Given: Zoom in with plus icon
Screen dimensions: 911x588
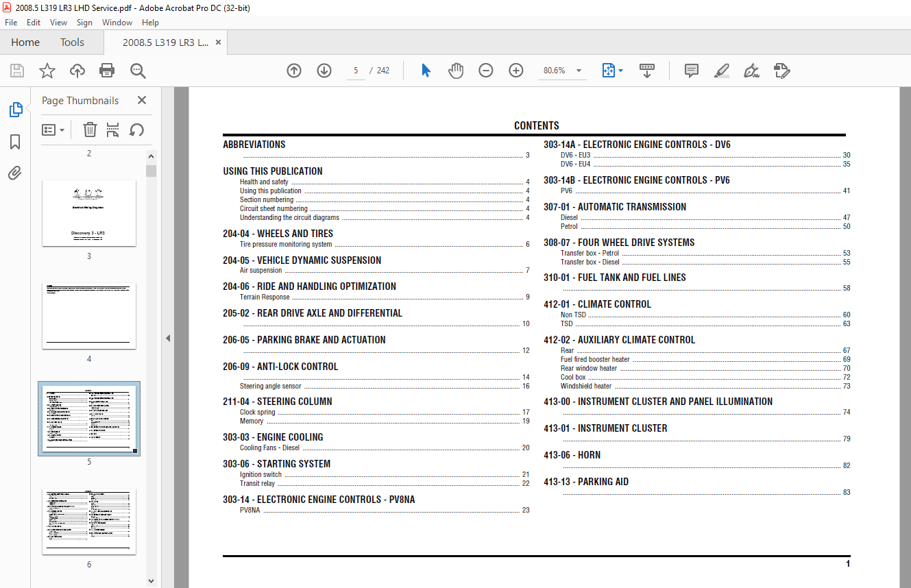Looking at the screenshot, I should point(516,71).
